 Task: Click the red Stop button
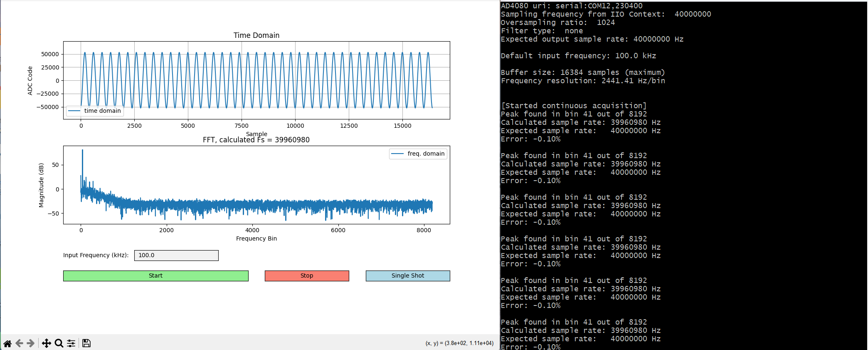[x=307, y=276]
